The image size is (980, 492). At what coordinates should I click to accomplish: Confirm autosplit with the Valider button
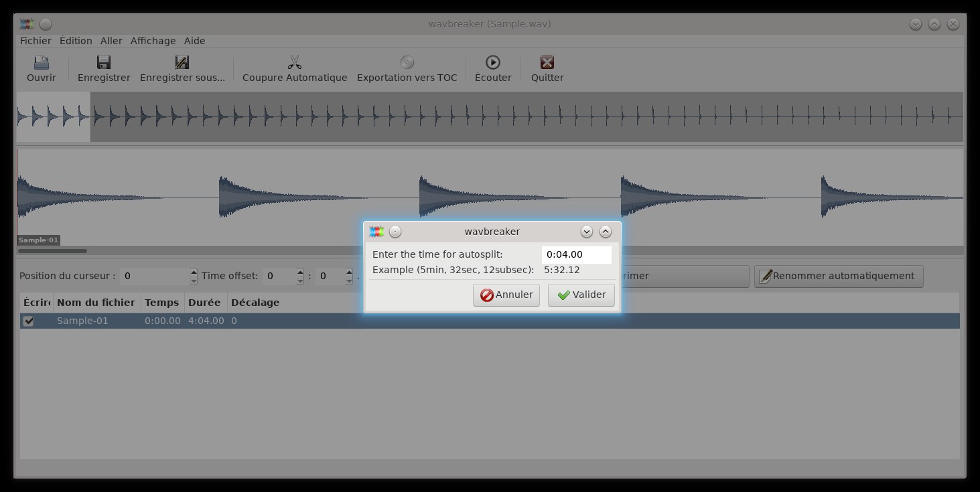(x=581, y=295)
